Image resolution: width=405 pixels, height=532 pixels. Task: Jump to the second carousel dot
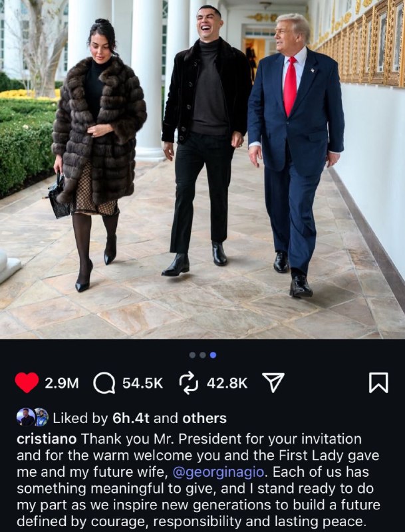click(202, 355)
